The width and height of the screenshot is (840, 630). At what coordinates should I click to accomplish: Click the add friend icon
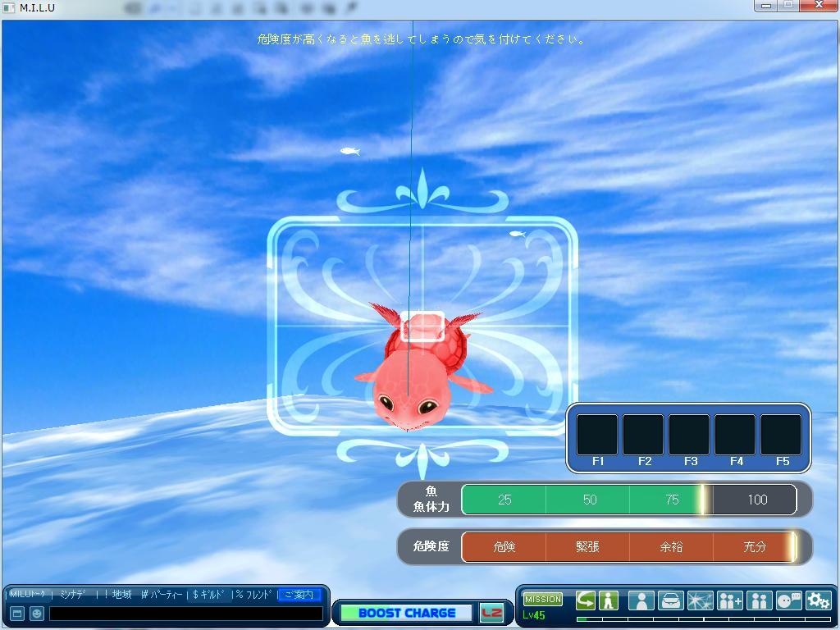click(x=729, y=600)
